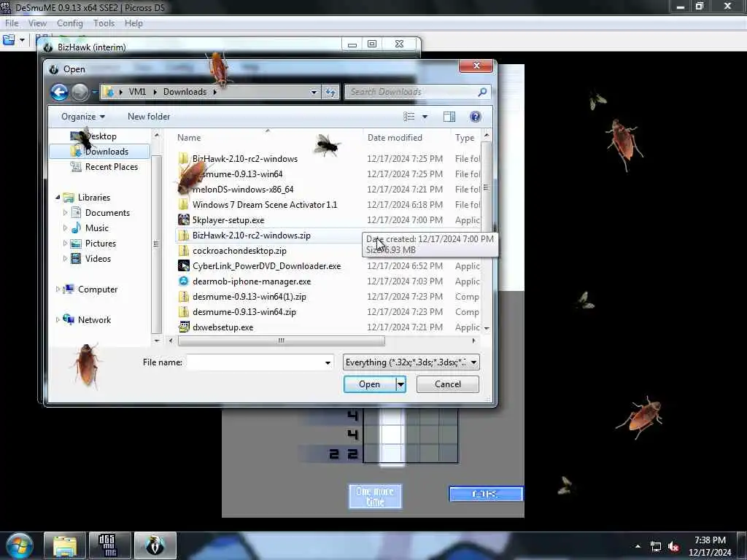
Task: Open the address bar history dropdown
Action: pos(314,92)
